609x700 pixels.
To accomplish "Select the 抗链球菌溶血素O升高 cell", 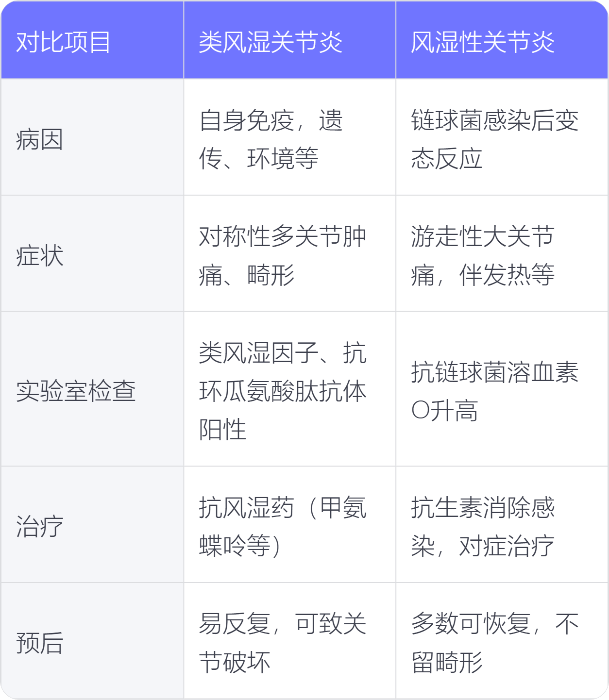I will coord(494,391).
